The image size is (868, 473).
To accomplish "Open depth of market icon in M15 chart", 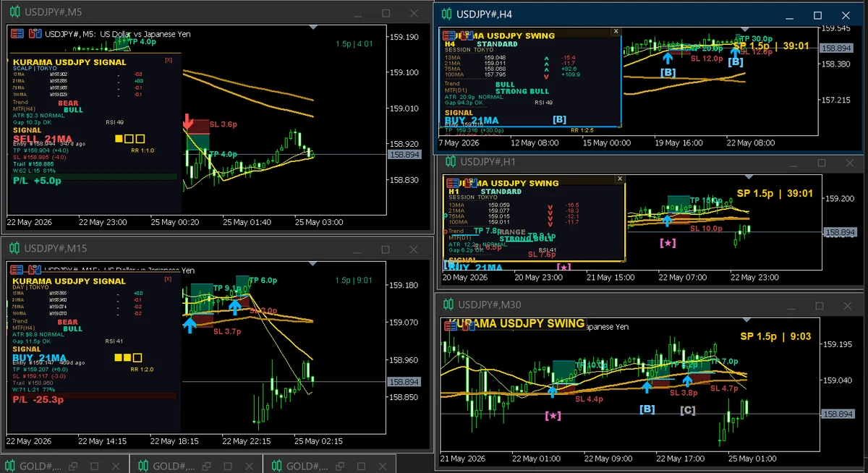I will pyautogui.click(x=34, y=270).
